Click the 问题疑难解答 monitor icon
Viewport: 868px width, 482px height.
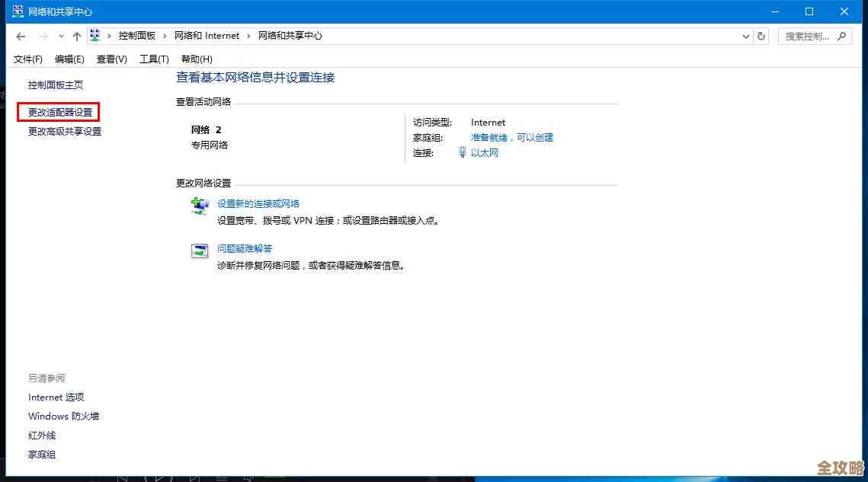pyautogui.click(x=199, y=251)
